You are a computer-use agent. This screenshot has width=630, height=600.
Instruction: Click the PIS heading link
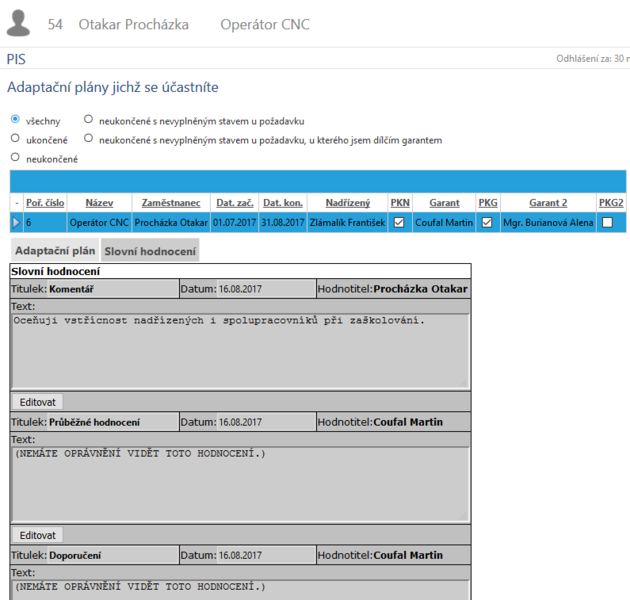point(16,59)
